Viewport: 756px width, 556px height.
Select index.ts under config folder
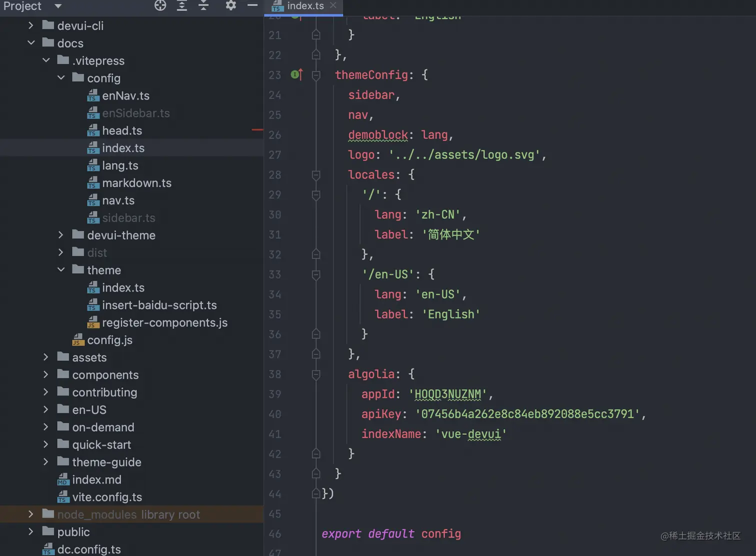tap(123, 148)
